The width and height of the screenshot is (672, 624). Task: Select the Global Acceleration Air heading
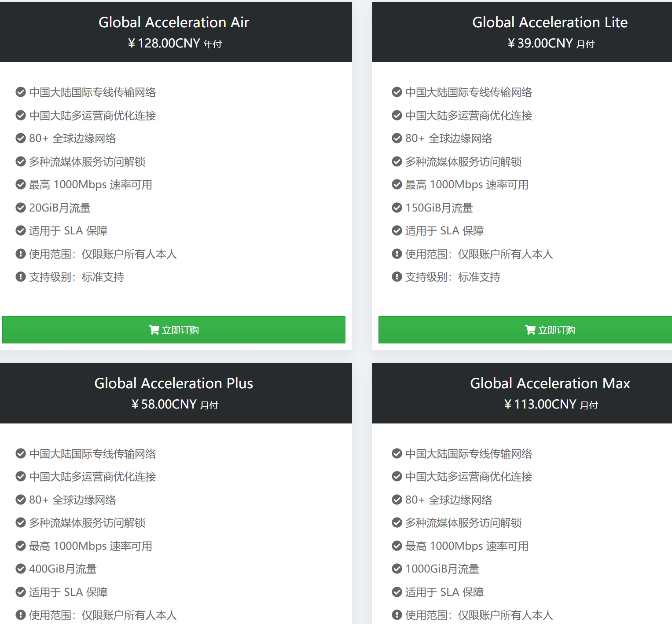click(x=174, y=22)
